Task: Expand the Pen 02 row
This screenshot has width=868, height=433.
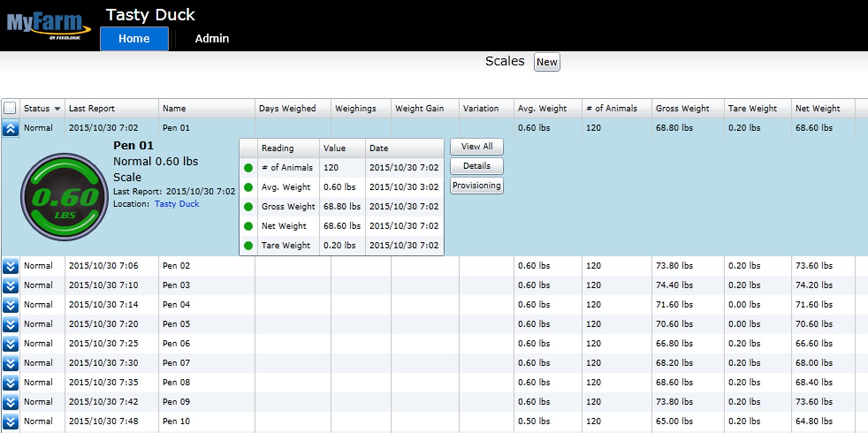Action: (x=10, y=266)
